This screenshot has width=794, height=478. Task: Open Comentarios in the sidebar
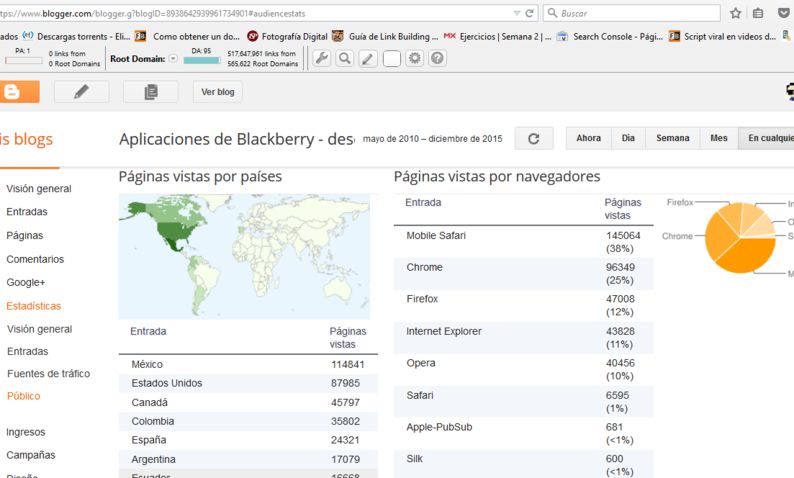point(35,259)
